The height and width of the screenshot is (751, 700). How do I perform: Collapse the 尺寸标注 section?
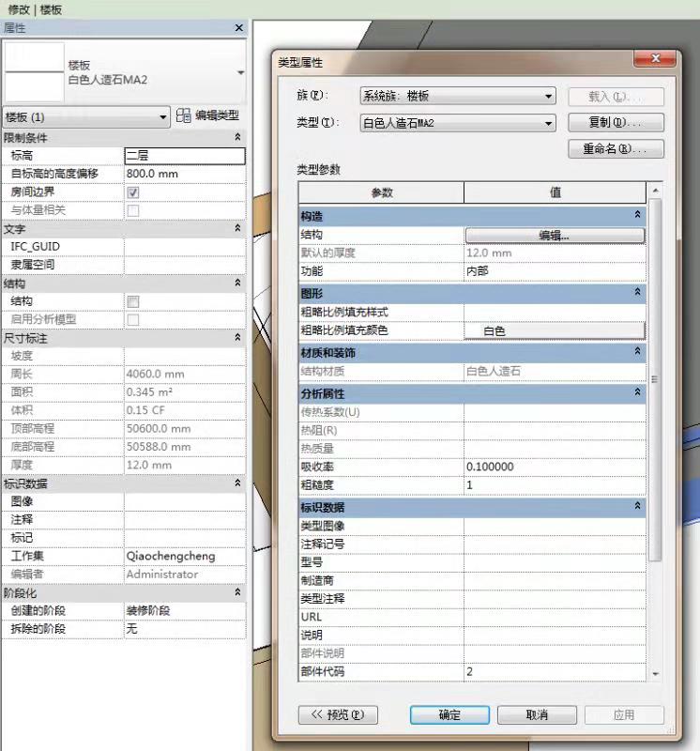(x=237, y=338)
